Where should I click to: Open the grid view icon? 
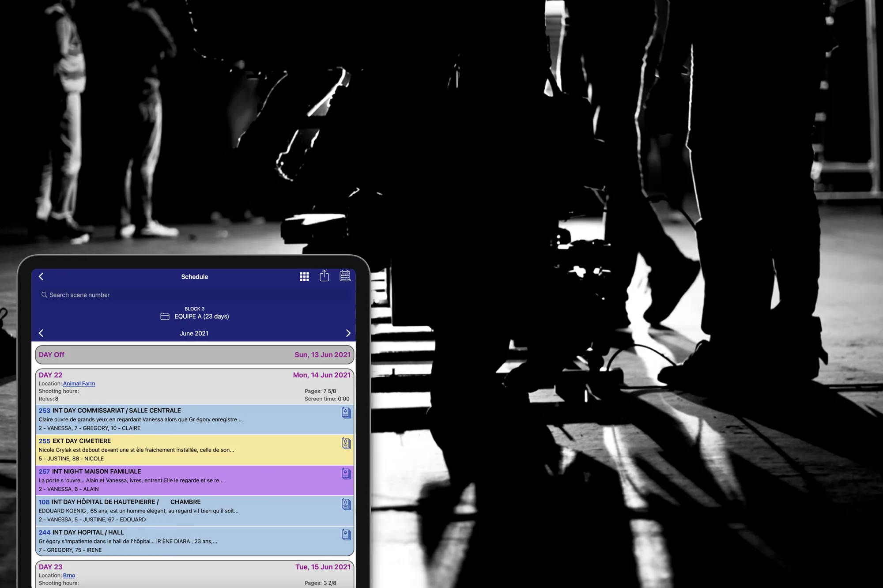point(304,276)
